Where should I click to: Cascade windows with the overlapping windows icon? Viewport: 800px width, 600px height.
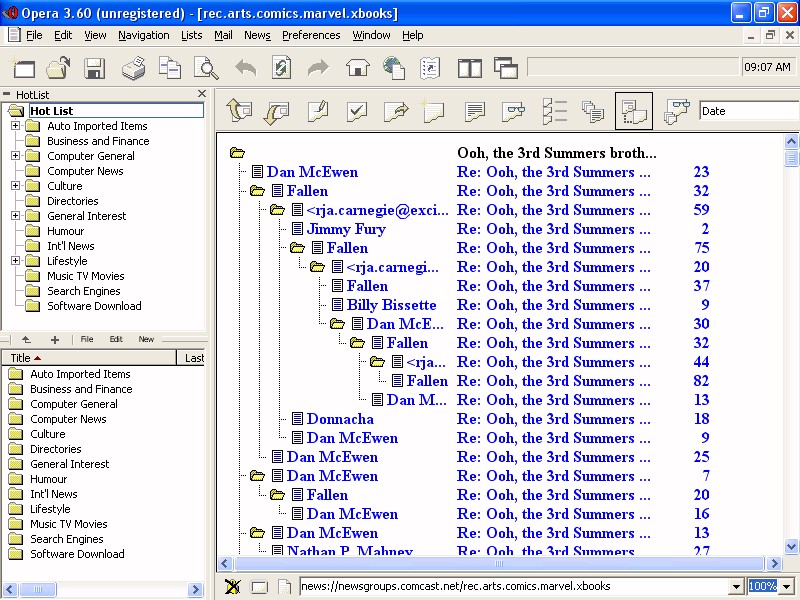[506, 68]
